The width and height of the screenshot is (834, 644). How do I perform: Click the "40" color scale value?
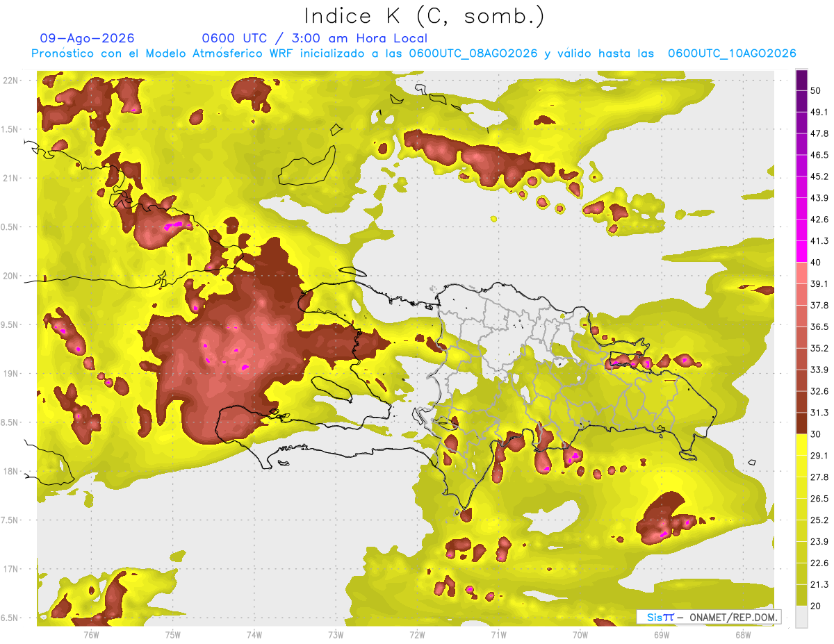click(x=816, y=263)
